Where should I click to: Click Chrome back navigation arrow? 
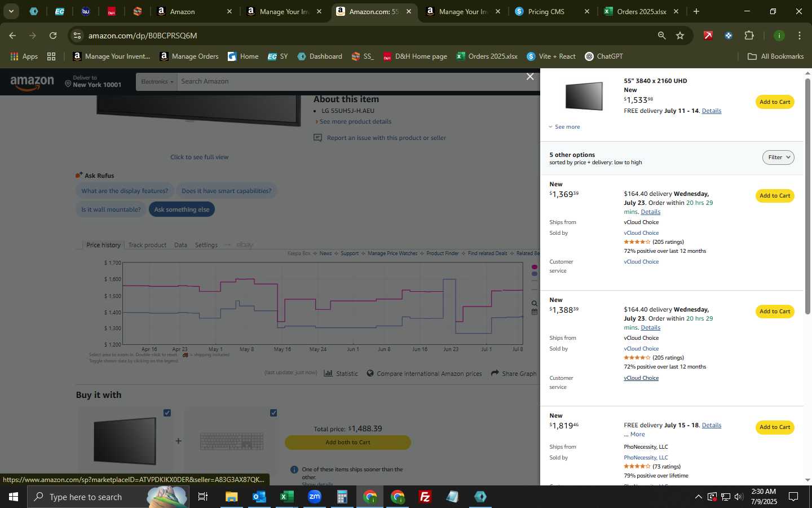pyautogui.click(x=12, y=36)
